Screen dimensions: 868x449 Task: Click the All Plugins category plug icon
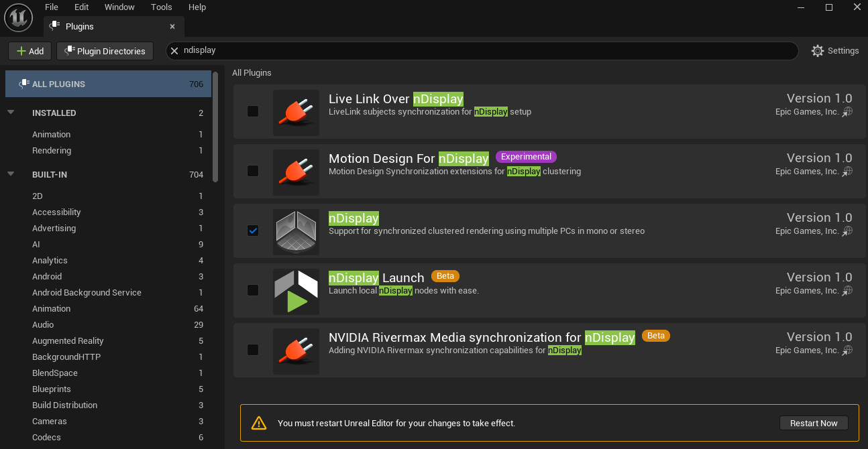24,84
